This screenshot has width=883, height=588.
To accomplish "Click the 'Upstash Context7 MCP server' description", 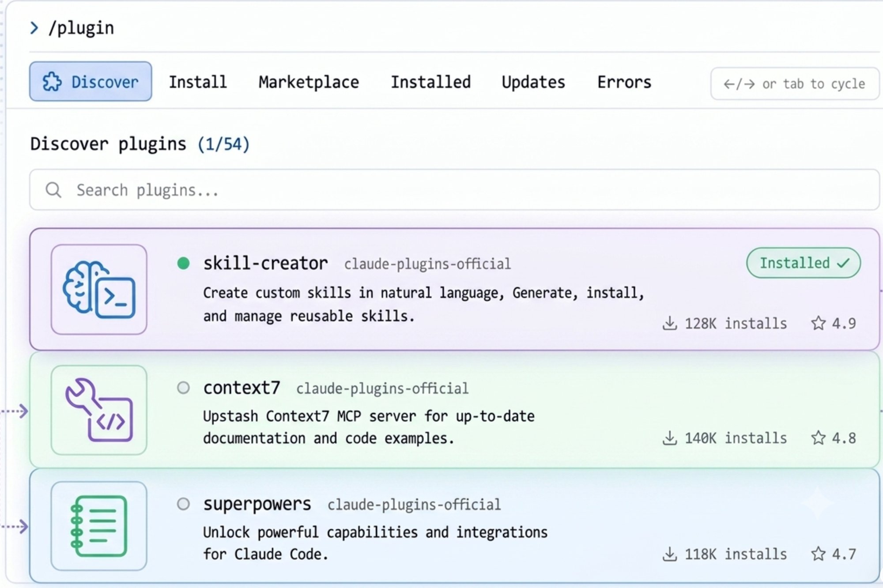I will tap(369, 427).
